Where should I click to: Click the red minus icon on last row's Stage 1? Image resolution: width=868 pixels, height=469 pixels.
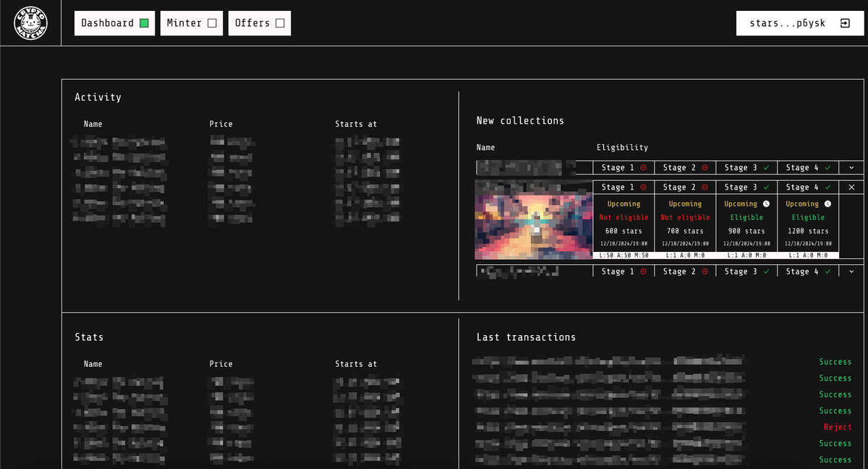coord(643,271)
